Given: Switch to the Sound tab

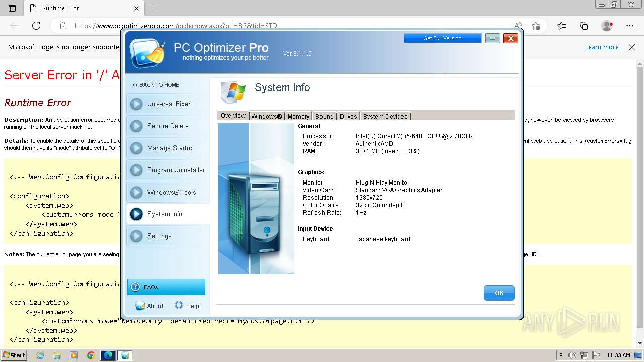Looking at the screenshot, I should pos(325,116).
